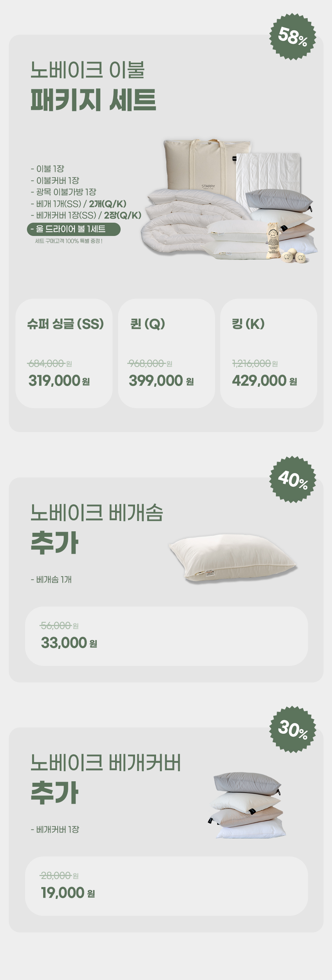The width and height of the screenshot is (332, 980).
Task: Click the 노베이크 베개커버 title
Action: click(x=106, y=762)
